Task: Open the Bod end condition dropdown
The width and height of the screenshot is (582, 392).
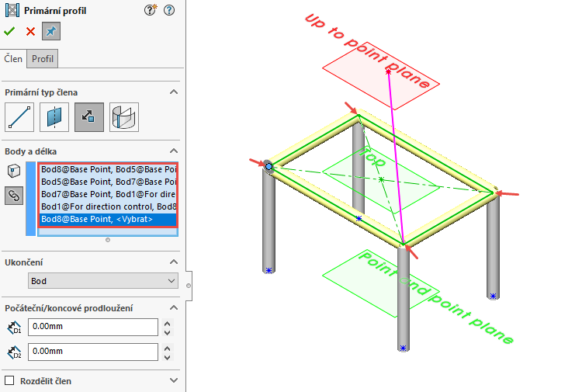Action: 103,281
